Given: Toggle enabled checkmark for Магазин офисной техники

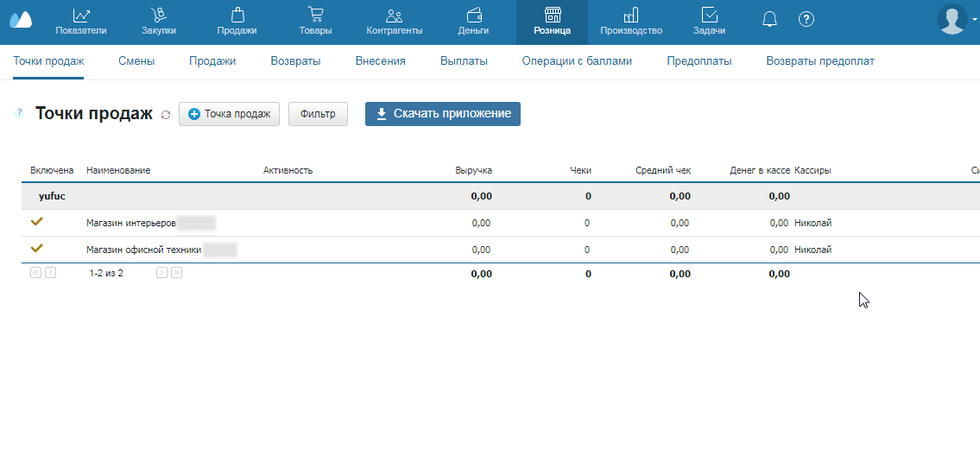Looking at the screenshot, I should (x=37, y=249).
